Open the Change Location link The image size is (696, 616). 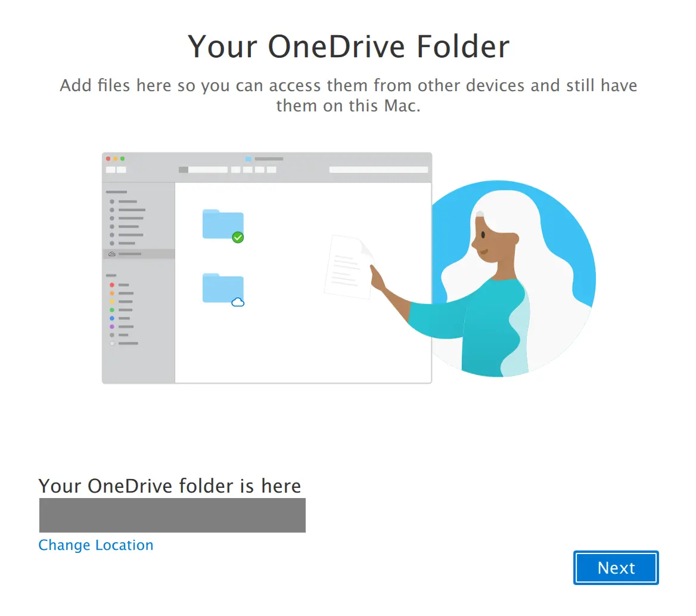coord(95,545)
